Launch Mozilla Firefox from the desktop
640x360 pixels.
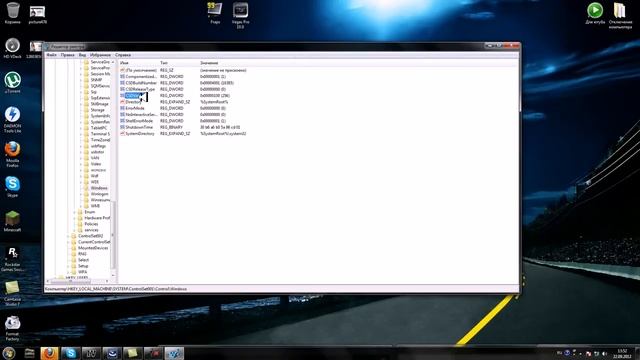[x=12, y=154]
